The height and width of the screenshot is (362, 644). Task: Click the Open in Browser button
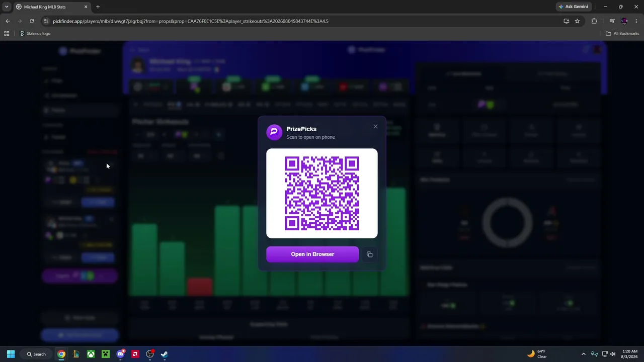point(312,254)
